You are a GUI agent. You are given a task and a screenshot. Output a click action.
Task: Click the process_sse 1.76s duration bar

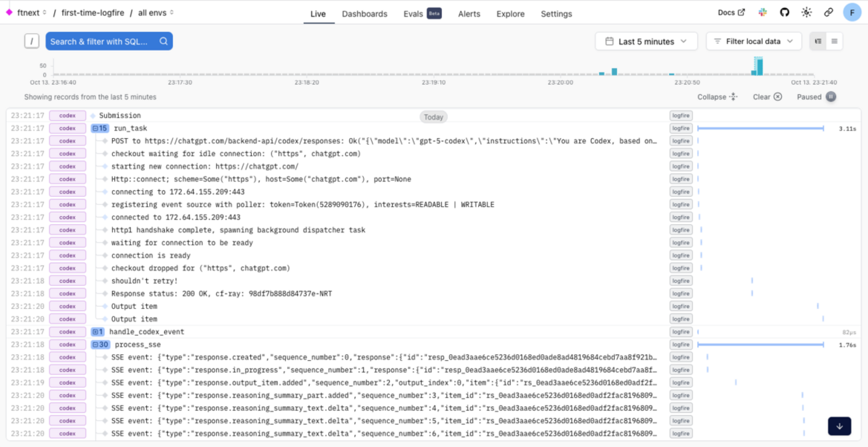click(x=761, y=345)
